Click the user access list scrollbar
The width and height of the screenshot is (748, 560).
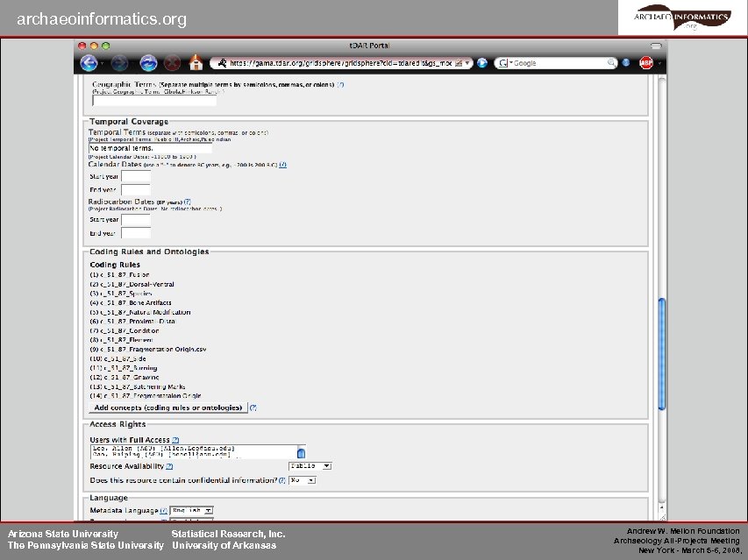(301, 452)
